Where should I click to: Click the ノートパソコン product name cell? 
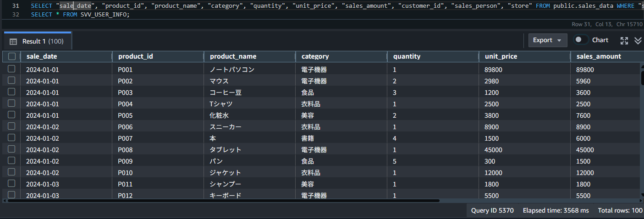tap(250, 70)
